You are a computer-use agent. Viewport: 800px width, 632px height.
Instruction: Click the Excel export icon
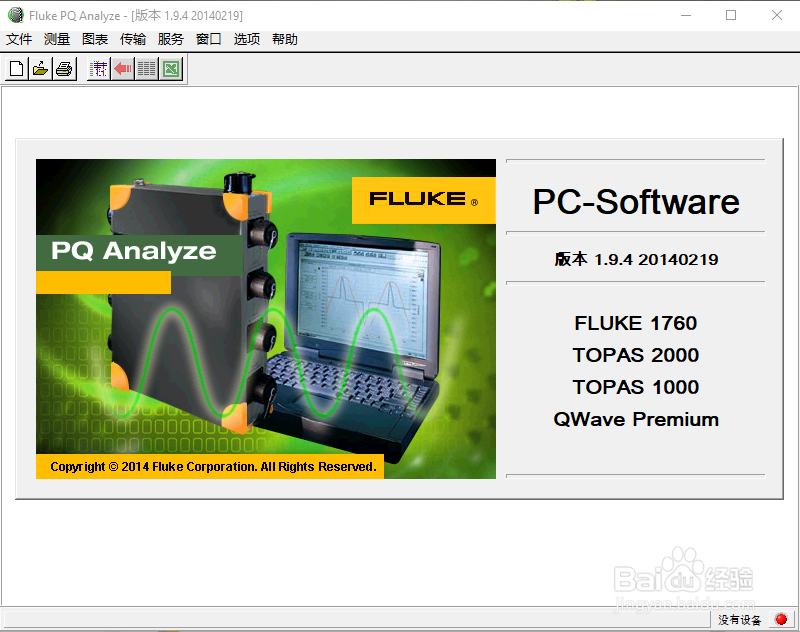pyautogui.click(x=171, y=68)
